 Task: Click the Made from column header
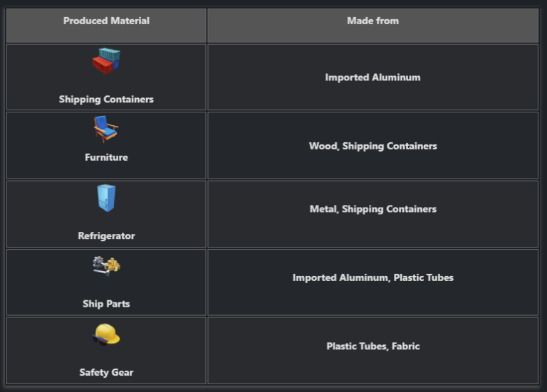[x=373, y=21]
